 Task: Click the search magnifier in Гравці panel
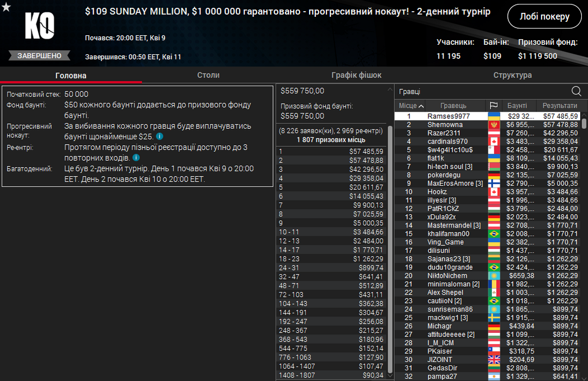(576, 91)
